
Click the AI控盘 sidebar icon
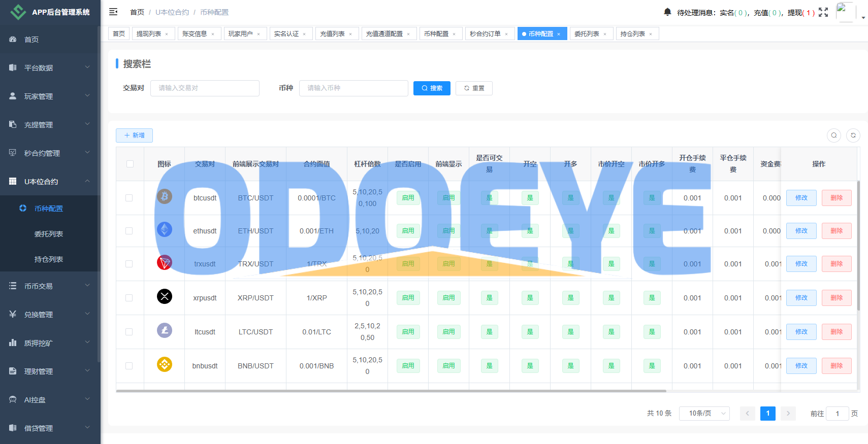click(x=13, y=399)
